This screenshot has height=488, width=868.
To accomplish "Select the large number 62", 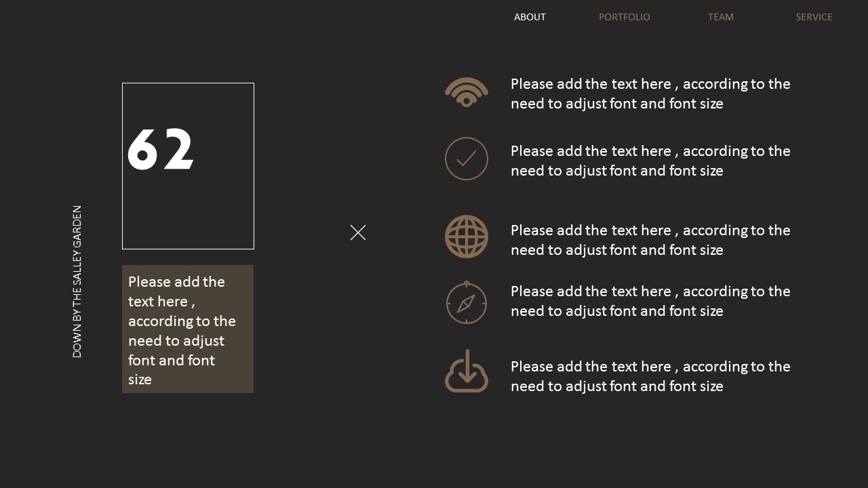I will pos(161,149).
